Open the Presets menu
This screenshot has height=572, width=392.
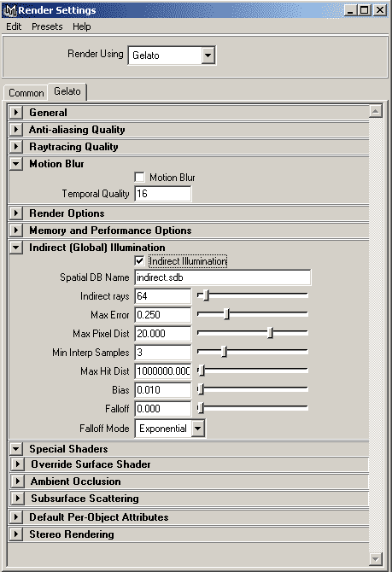47,26
